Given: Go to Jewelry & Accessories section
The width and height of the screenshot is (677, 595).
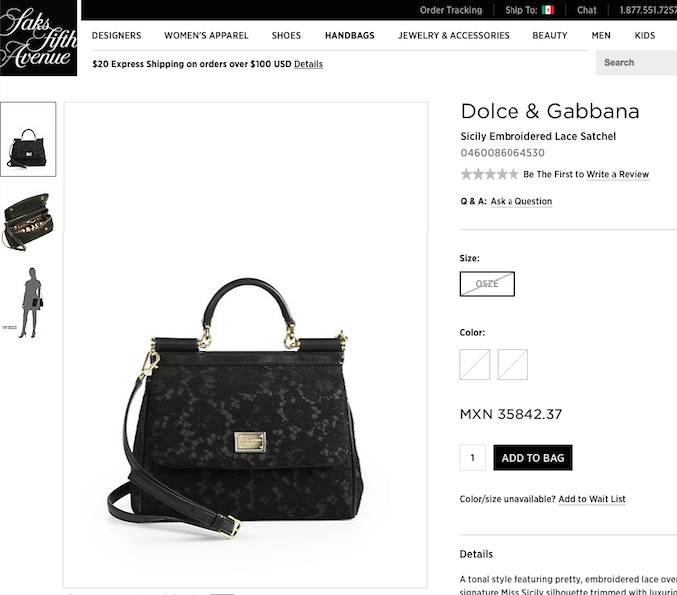Looking at the screenshot, I should [454, 35].
